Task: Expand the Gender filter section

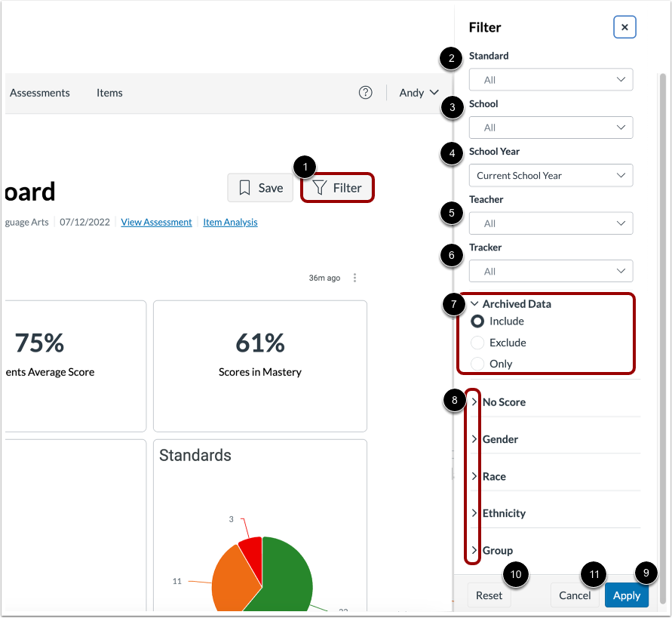Action: coord(474,438)
